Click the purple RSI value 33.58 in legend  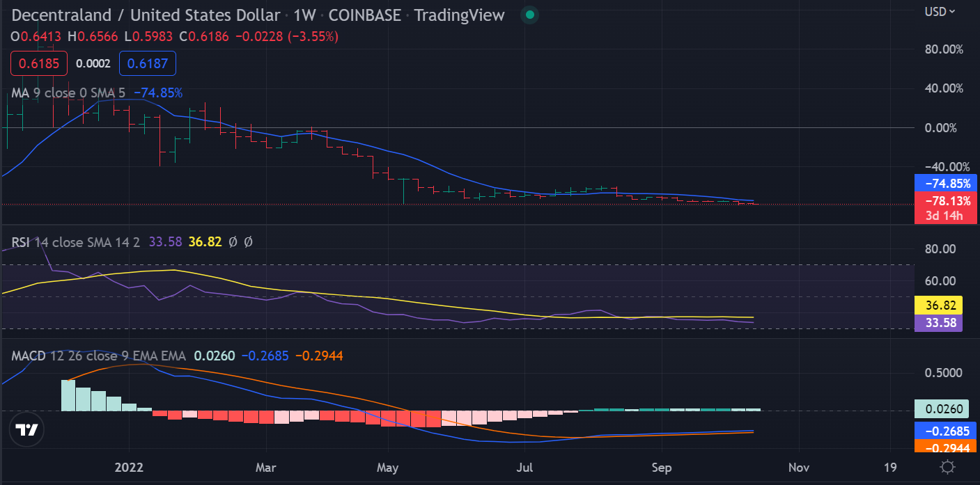click(x=165, y=242)
